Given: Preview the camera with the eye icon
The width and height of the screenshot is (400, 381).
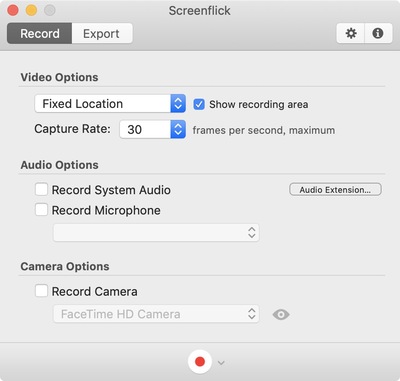Looking at the screenshot, I should 281,314.
